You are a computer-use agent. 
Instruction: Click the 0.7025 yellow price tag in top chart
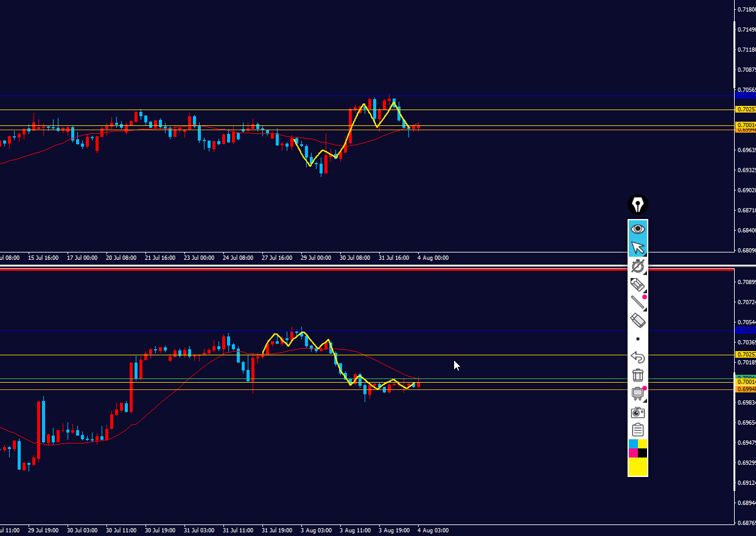tap(746, 110)
